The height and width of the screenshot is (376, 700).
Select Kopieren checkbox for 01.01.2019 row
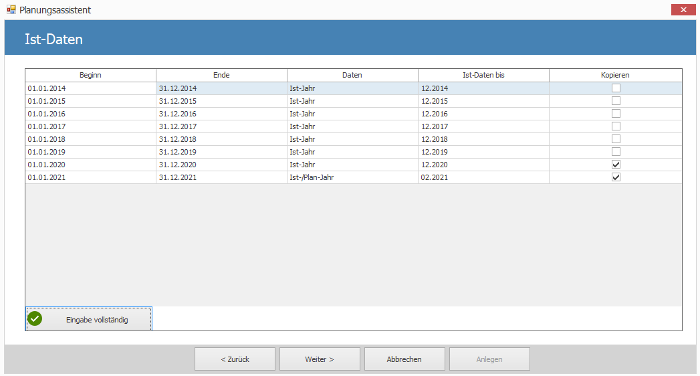pos(616,152)
